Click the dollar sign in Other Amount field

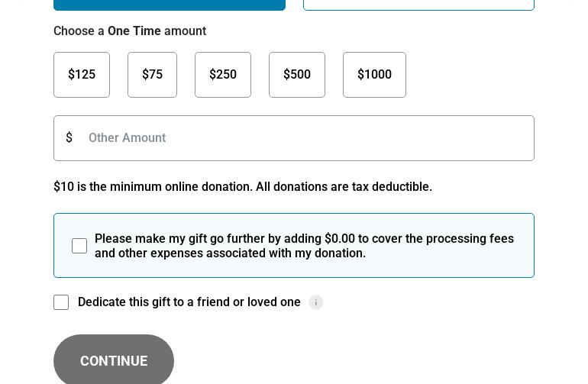click(x=69, y=137)
